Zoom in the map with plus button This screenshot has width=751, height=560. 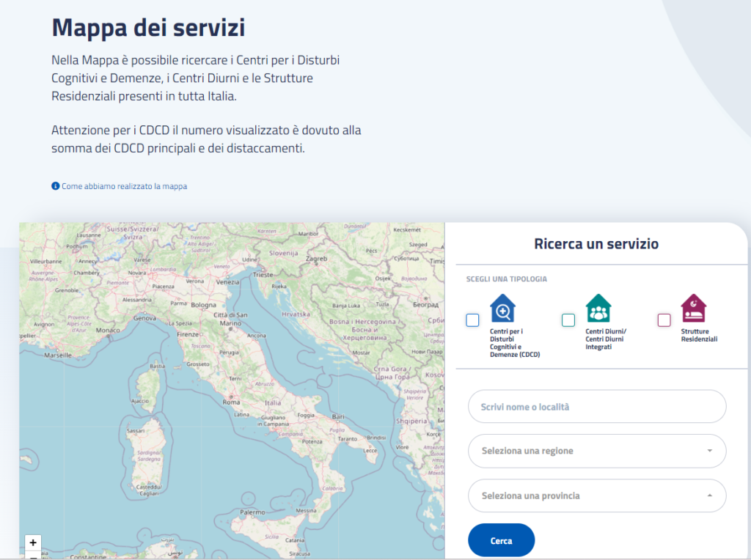33,542
